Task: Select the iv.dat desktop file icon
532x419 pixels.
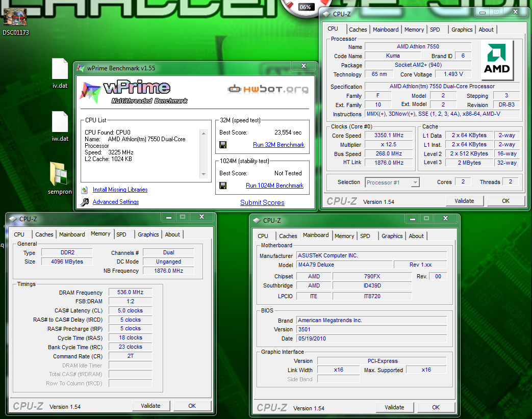Action: click(x=60, y=68)
